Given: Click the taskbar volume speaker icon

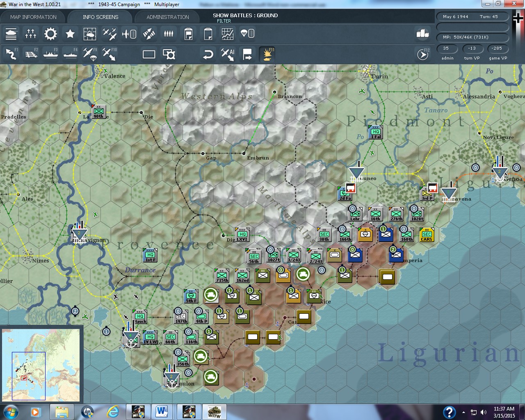Looking at the screenshot, I should 484,412.
